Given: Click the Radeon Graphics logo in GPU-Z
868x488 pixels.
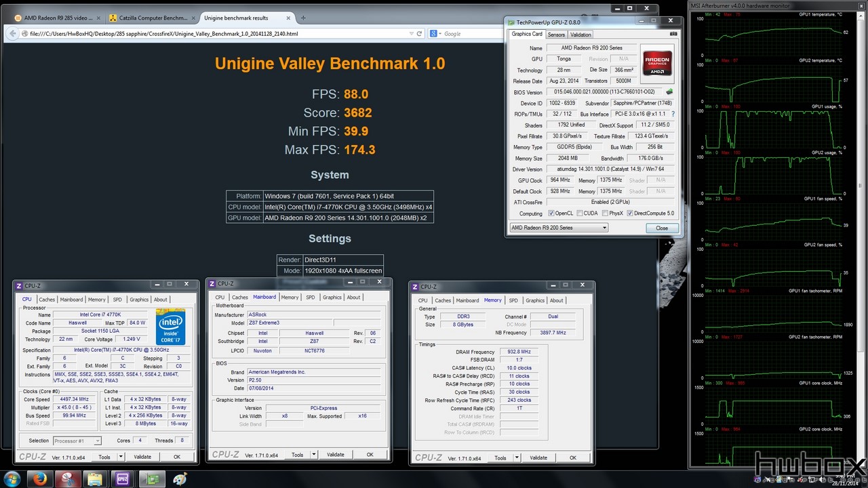Looking at the screenshot, I should [657, 62].
